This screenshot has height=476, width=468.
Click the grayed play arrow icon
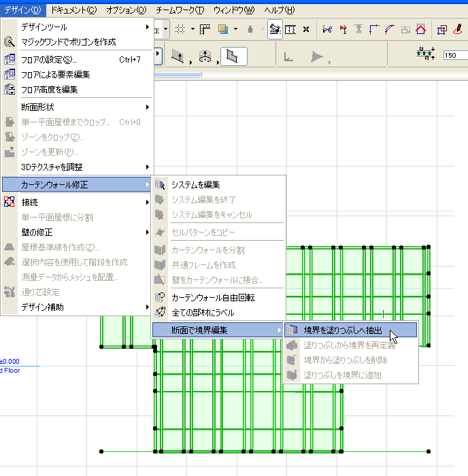pyautogui.click(x=317, y=56)
